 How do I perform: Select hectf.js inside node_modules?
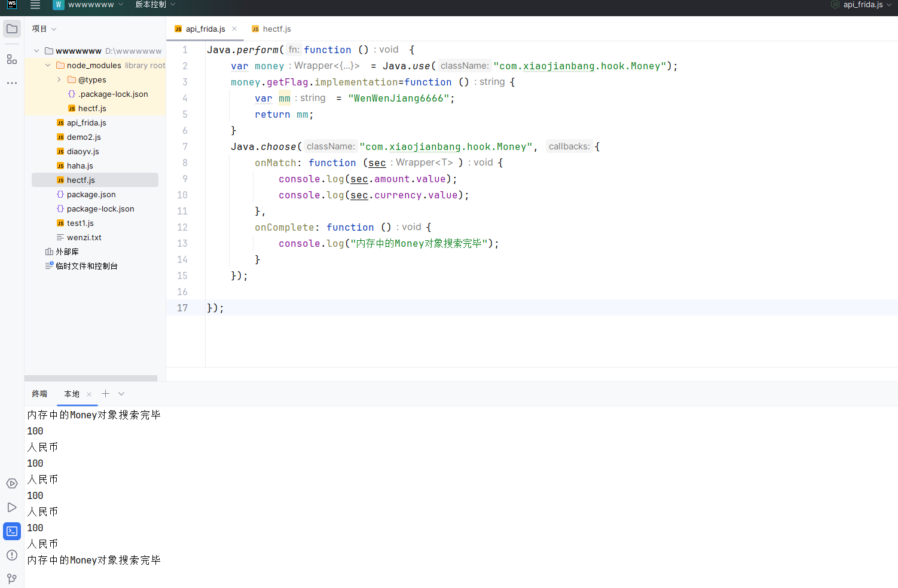[92, 108]
